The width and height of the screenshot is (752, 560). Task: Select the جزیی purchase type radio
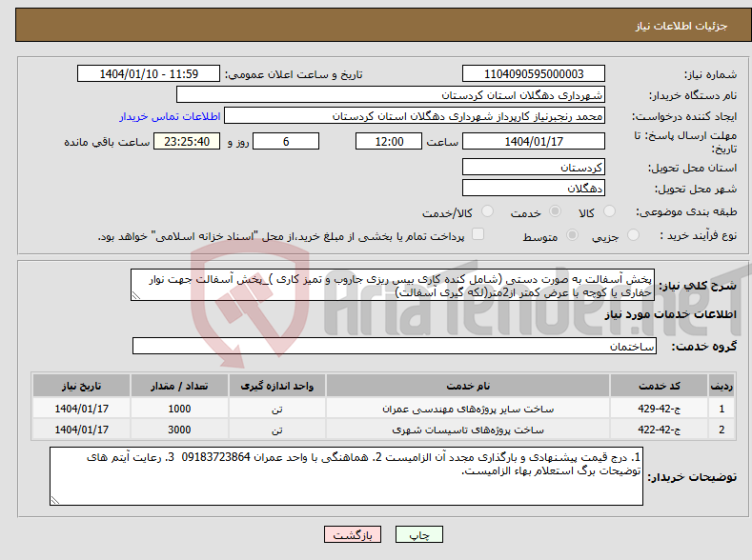click(x=633, y=234)
